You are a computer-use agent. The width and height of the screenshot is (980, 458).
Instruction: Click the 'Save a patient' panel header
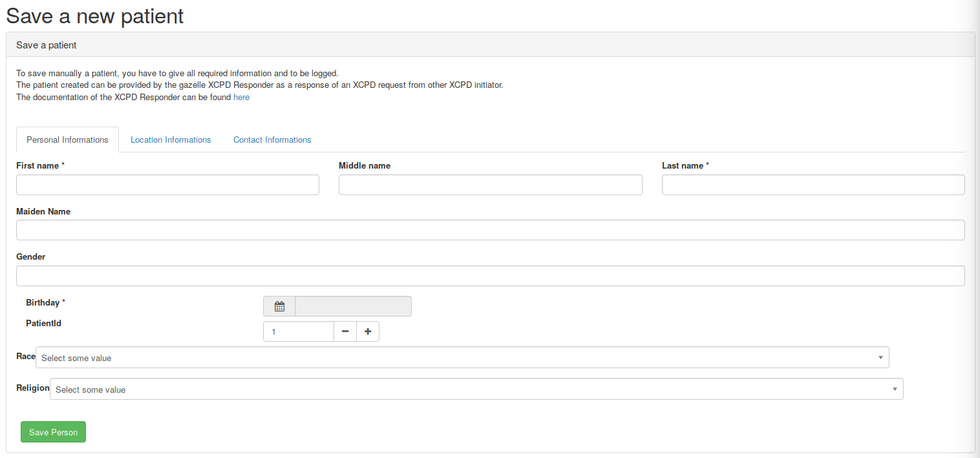click(x=490, y=45)
